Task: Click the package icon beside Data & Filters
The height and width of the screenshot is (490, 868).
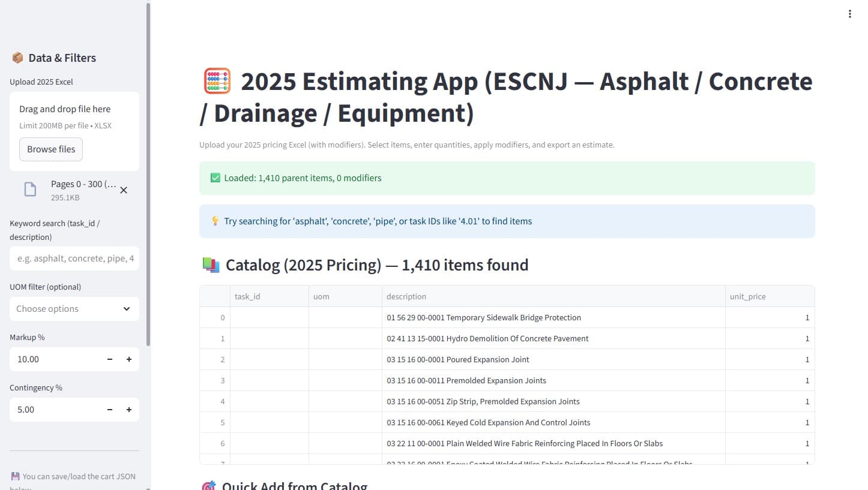Action: click(17, 57)
